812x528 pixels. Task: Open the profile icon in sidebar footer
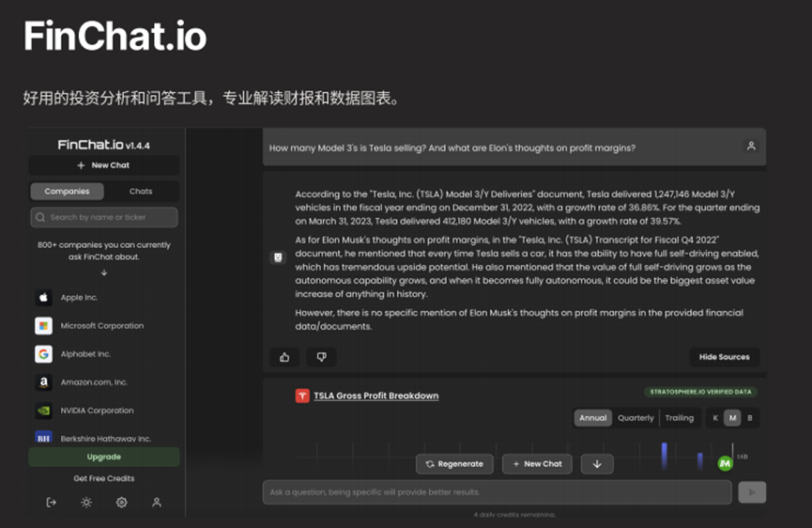coord(157,502)
